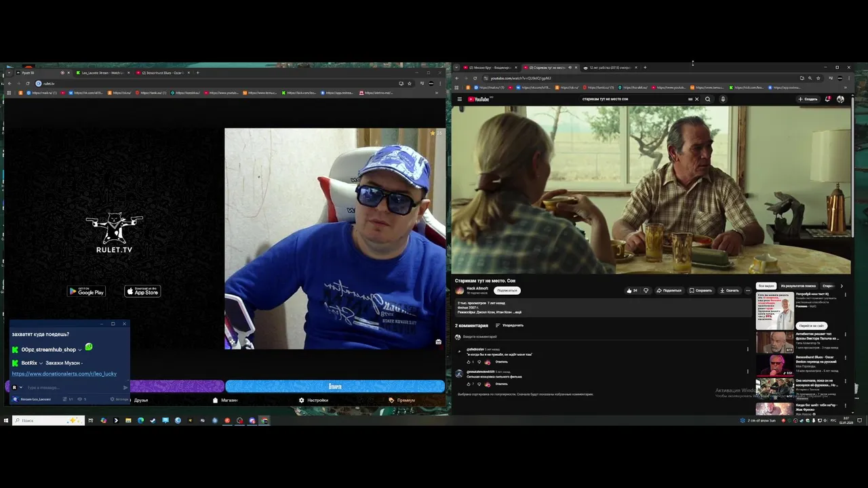The height and width of the screenshot is (488, 868).
Task: Send the chat message arrow icon
Action: click(125, 388)
